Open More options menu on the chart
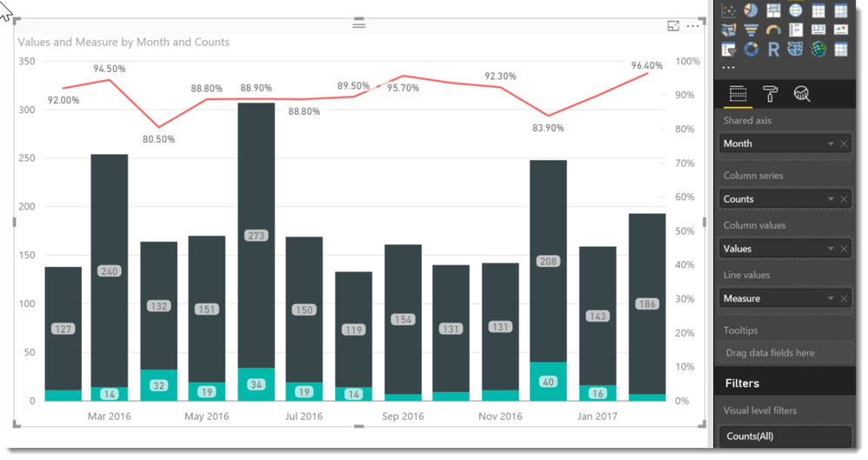Viewport: 868px width, 460px height. 692,26
